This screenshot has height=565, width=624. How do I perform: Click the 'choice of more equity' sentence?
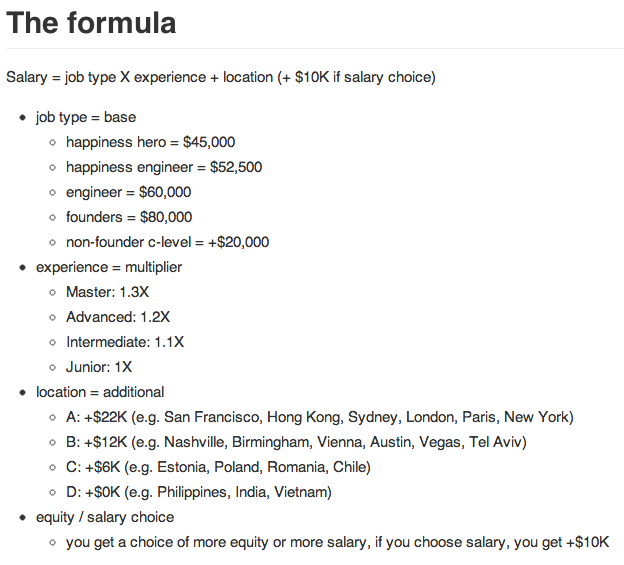[x=337, y=542]
